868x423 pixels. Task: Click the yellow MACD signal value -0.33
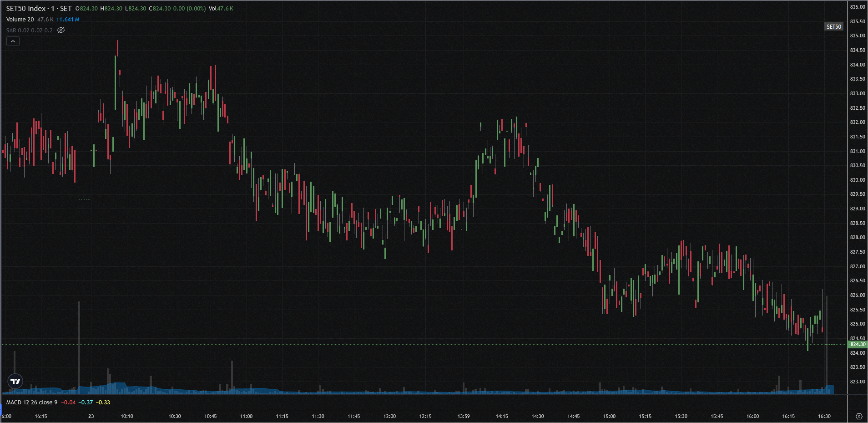click(103, 403)
